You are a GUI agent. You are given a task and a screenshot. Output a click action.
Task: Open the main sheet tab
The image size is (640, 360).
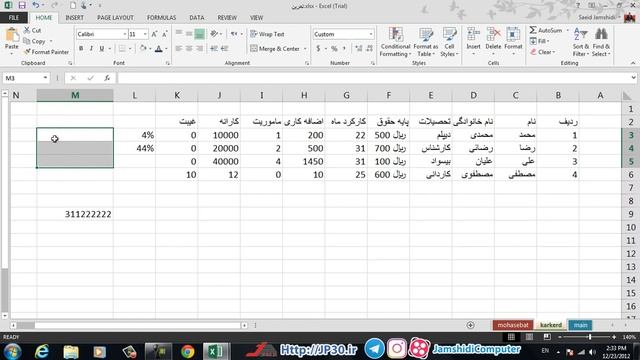click(x=580, y=325)
